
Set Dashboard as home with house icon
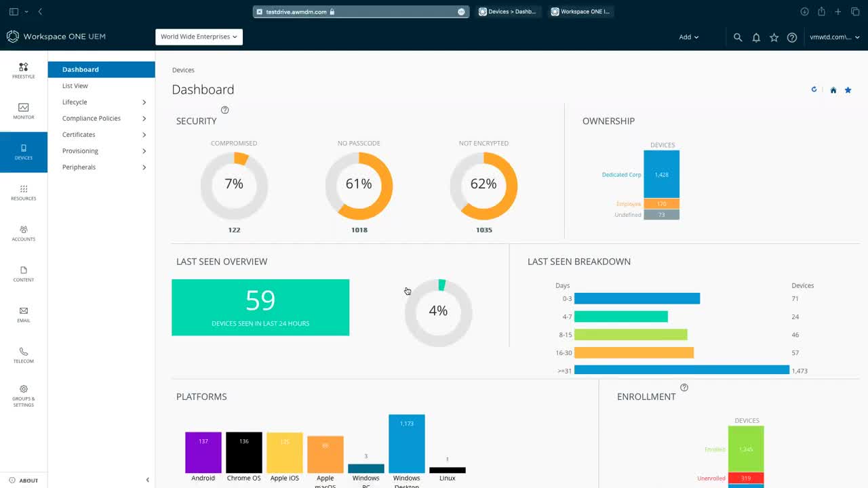(x=833, y=89)
